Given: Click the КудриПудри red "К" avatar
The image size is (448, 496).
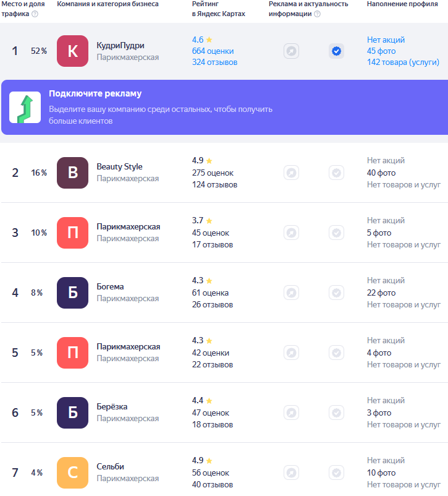Looking at the screenshot, I should click(72, 51).
